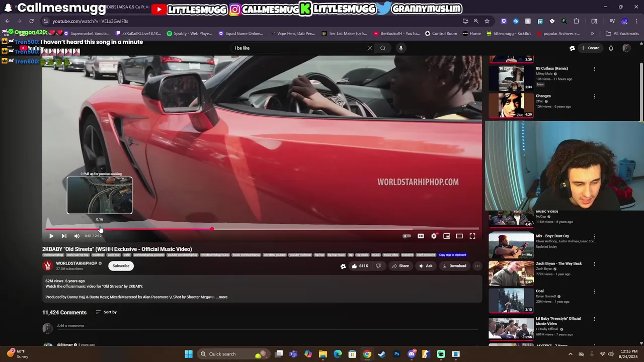
Task: Open the Control Room bookmark
Action: click(441, 34)
